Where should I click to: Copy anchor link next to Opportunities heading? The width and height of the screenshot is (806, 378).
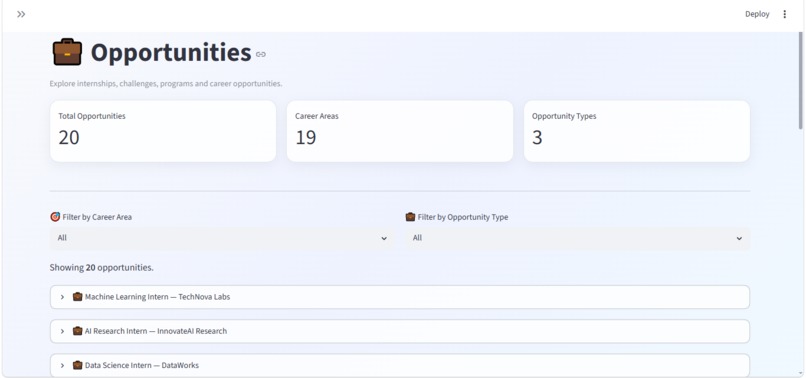[x=261, y=54]
